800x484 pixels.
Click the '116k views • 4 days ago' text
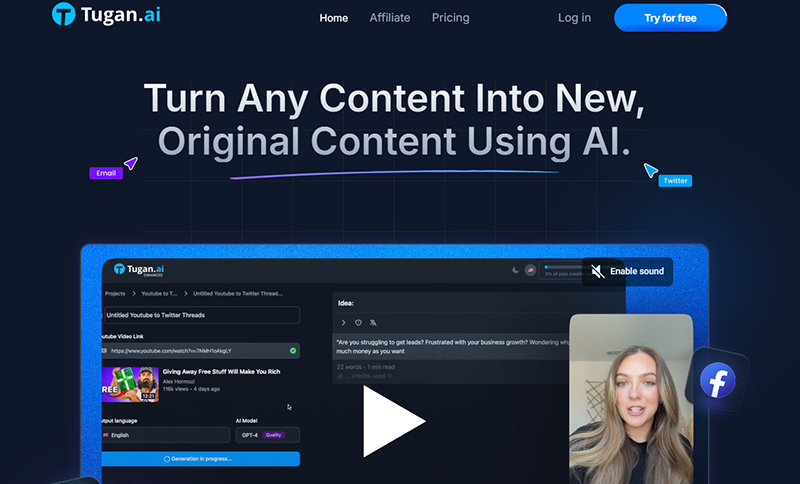coord(191,389)
